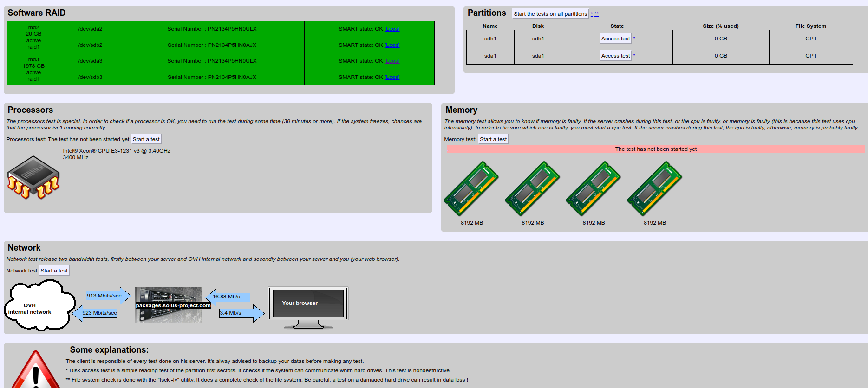Click the 0 GB size for sda1
This screenshot has width=868, height=388.
(x=721, y=56)
